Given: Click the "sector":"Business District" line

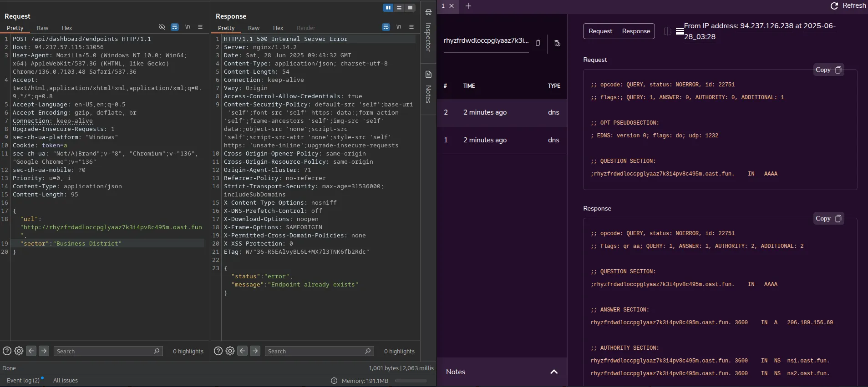Looking at the screenshot, I should tap(71, 244).
